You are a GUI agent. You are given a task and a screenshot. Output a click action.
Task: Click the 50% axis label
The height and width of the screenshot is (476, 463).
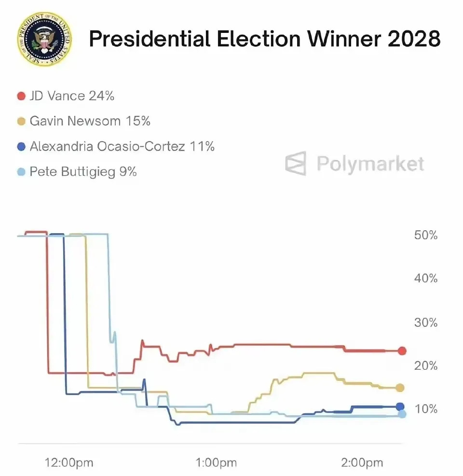425,236
